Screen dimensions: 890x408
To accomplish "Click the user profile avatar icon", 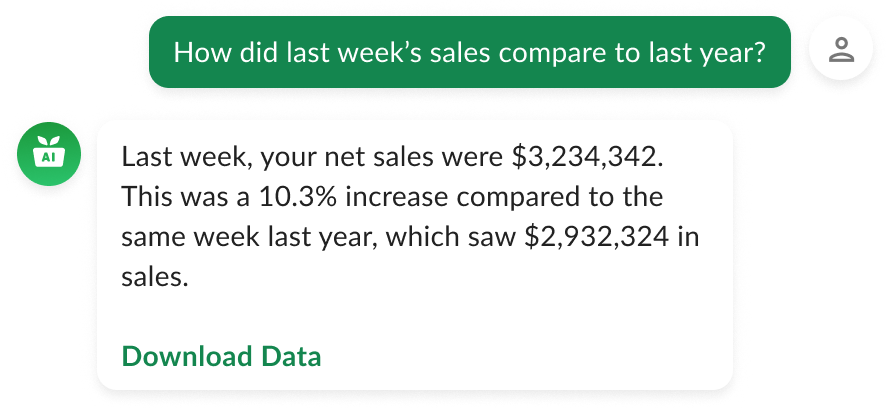I will pyautogui.click(x=842, y=51).
